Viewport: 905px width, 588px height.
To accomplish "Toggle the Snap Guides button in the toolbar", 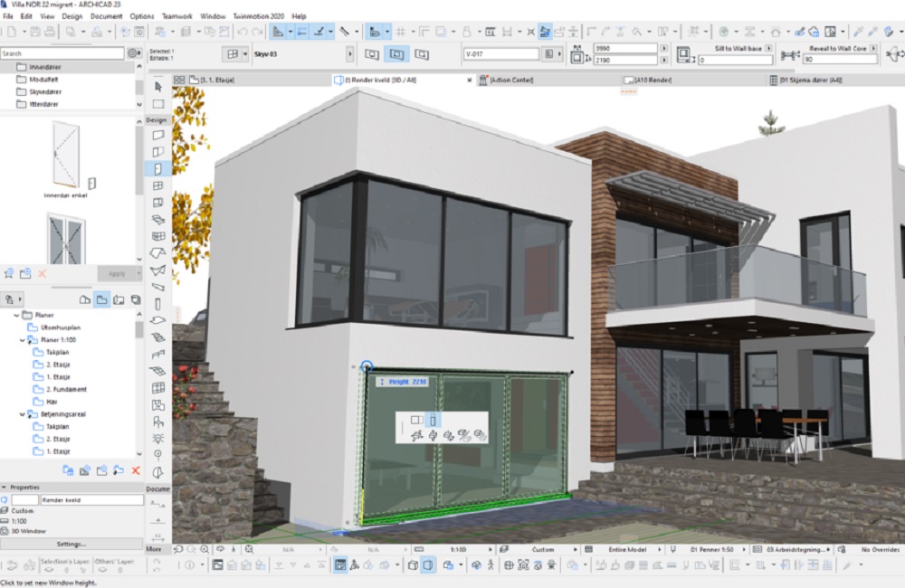I will pyautogui.click(x=301, y=32).
